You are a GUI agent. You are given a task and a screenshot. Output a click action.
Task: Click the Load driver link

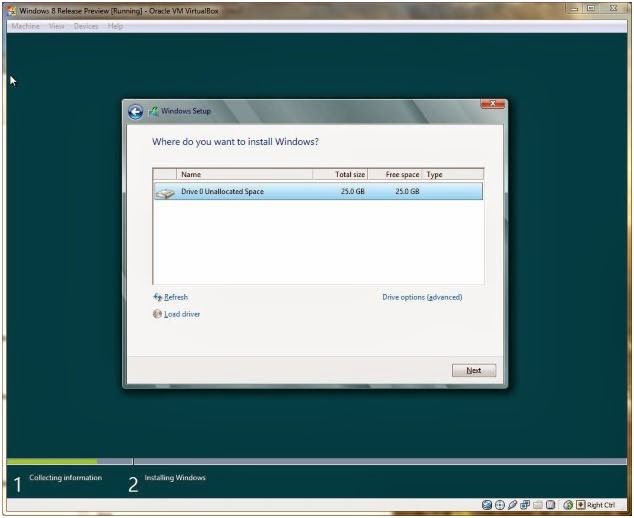click(x=182, y=314)
